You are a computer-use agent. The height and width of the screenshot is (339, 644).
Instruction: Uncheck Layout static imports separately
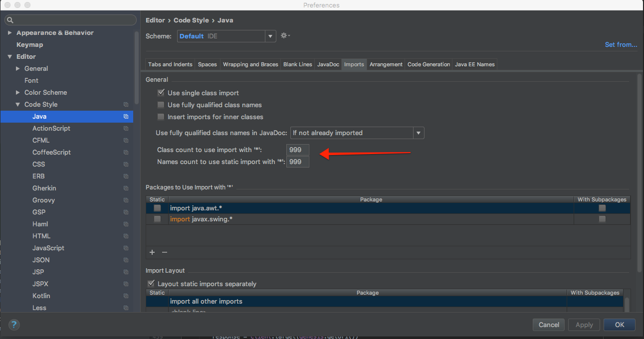(151, 284)
